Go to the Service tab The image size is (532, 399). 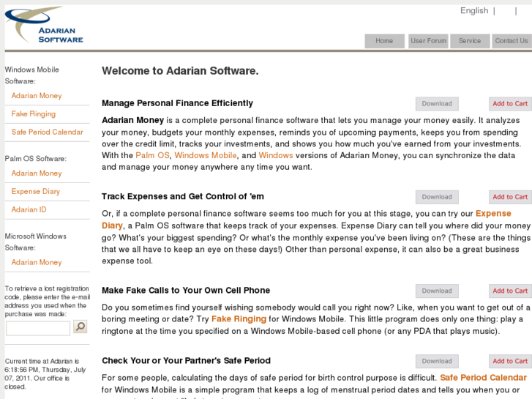470,41
